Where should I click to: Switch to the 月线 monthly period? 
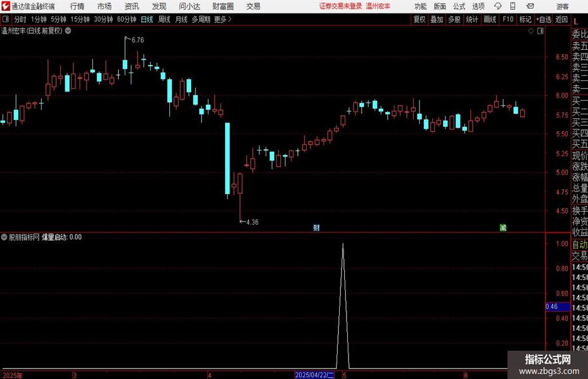click(x=181, y=19)
